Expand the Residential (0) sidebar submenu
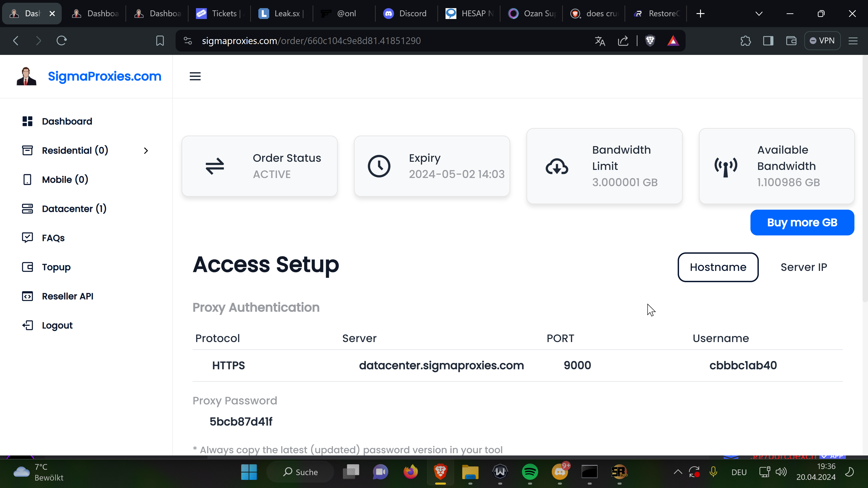 (146, 150)
